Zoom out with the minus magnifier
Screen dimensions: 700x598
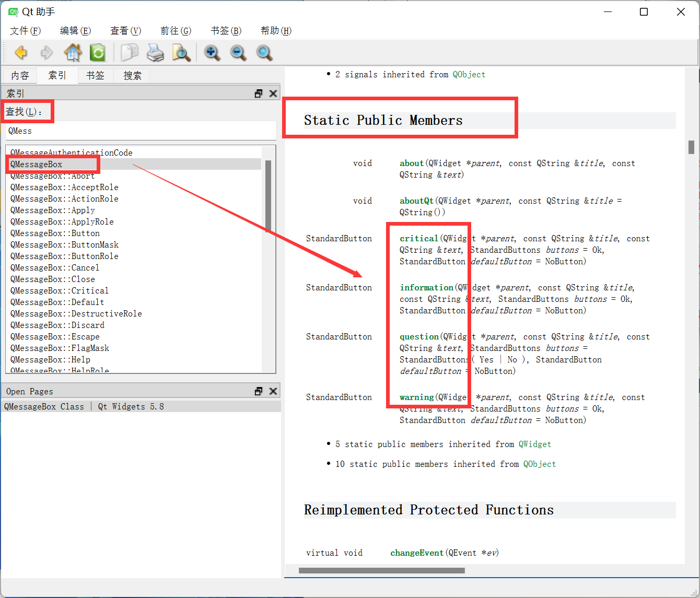click(238, 53)
